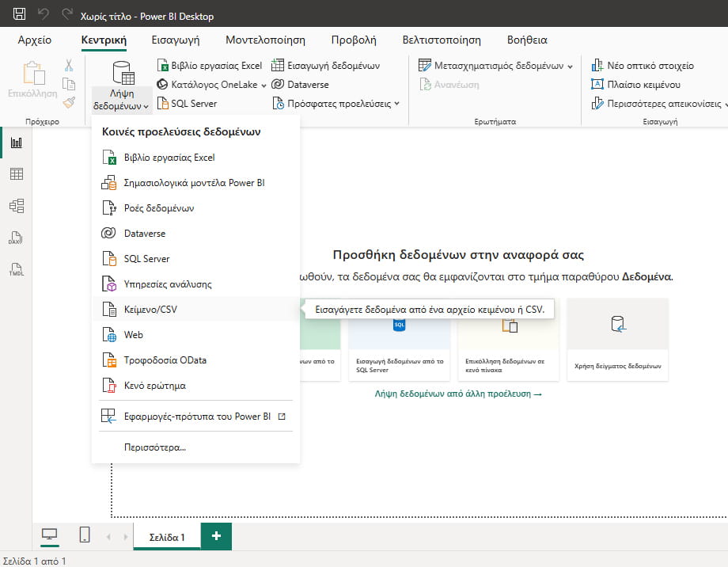Add a new page with plus button
728x567 pixels.
click(x=216, y=536)
